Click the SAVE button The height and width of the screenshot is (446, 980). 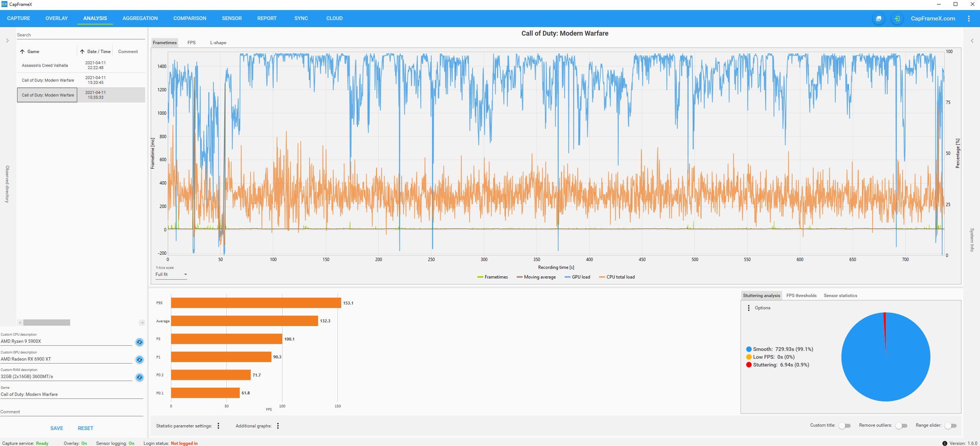[57, 428]
